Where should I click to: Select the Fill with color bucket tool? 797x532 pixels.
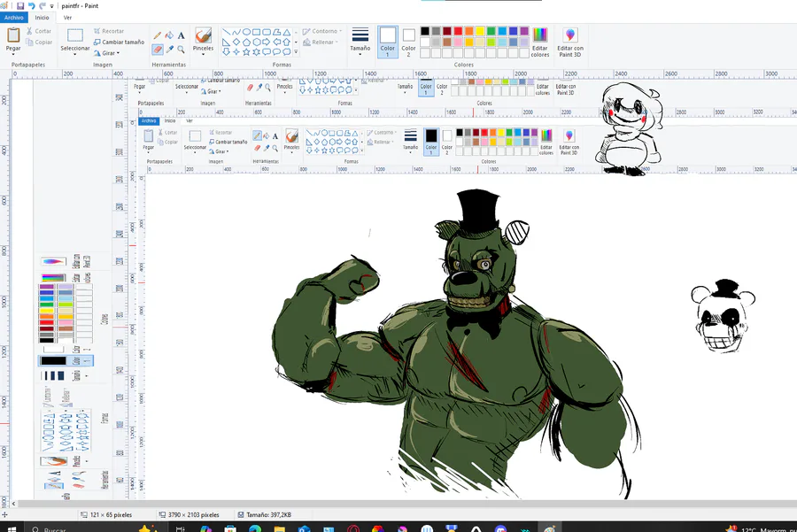[169, 35]
